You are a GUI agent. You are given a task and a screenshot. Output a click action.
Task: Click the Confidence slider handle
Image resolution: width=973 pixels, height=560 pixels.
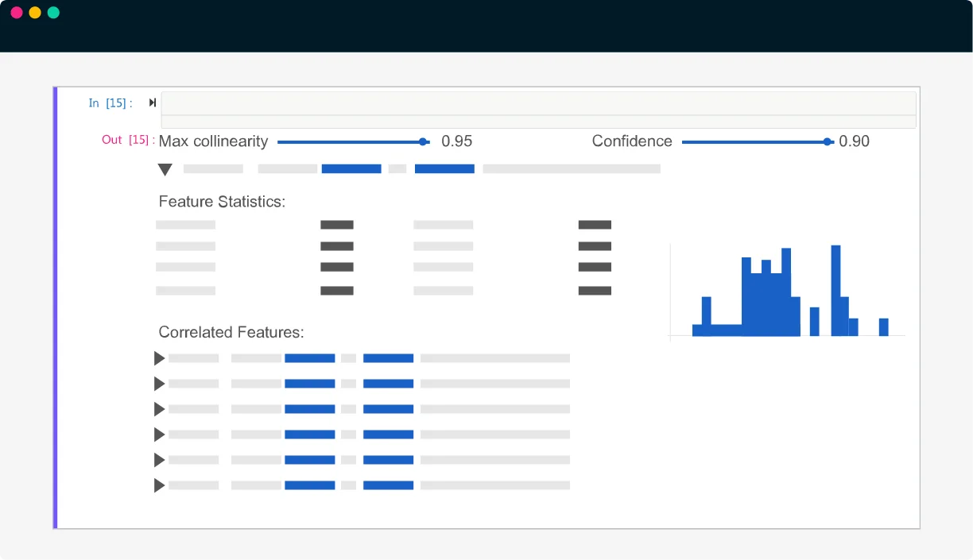pyautogui.click(x=828, y=142)
